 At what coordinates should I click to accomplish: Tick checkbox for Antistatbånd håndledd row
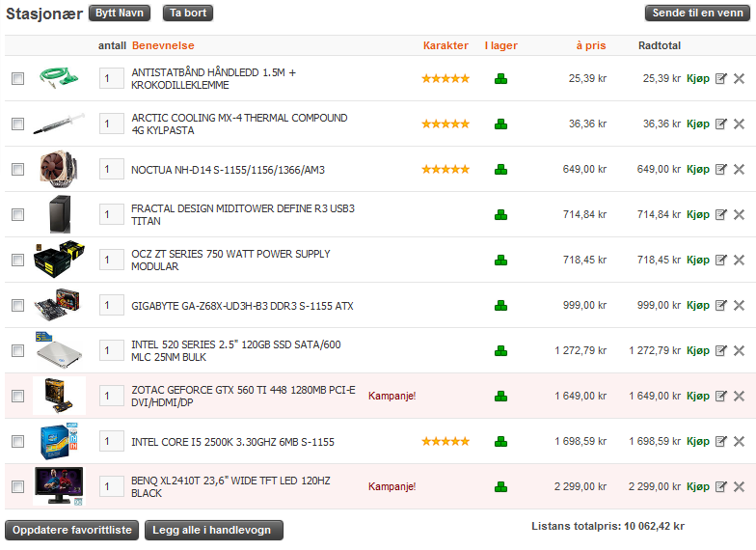17,79
